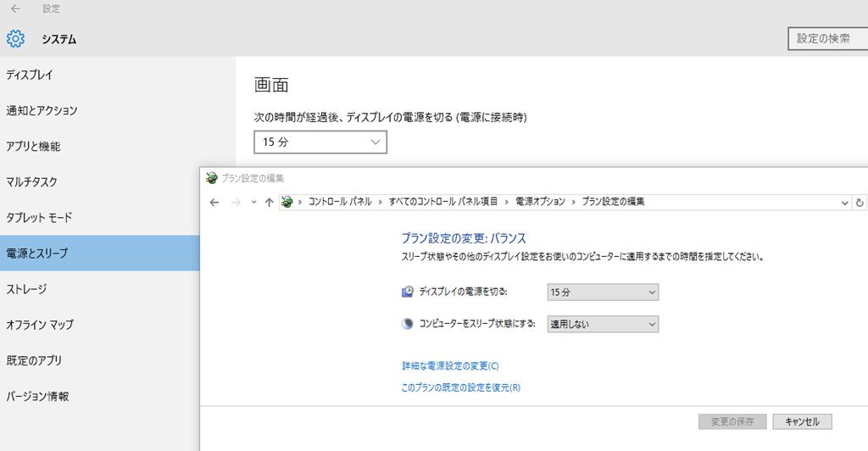Click the forward arrow in Control Panel window
The height and width of the screenshot is (451, 868).
point(236,202)
